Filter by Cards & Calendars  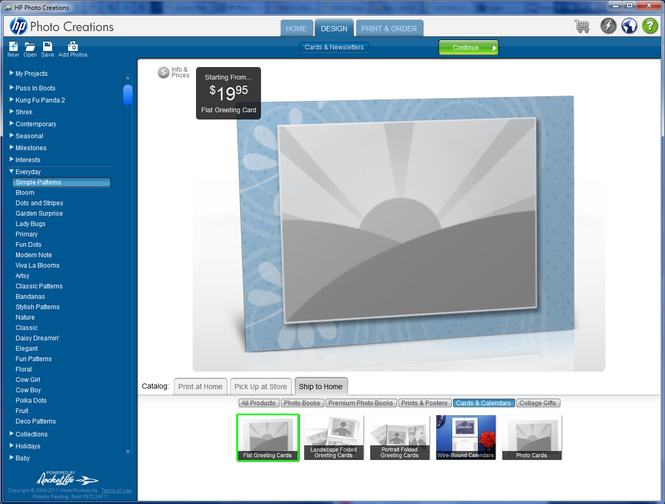tap(483, 403)
